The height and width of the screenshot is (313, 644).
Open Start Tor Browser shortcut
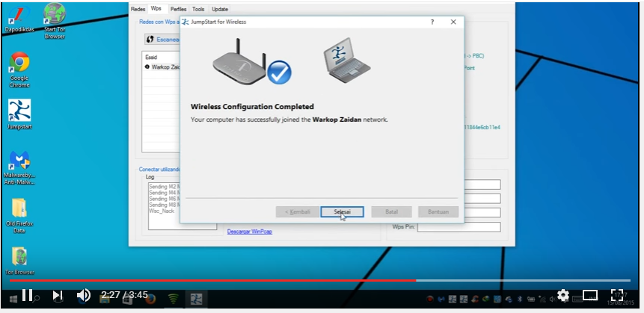tap(55, 20)
